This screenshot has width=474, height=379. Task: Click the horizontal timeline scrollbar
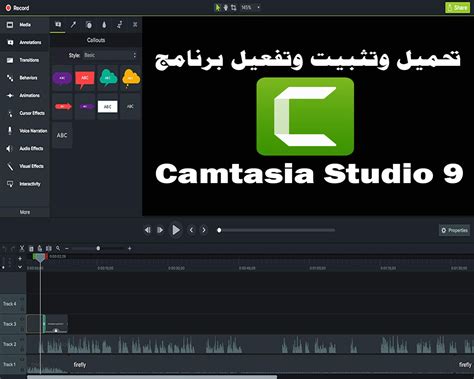152,377
